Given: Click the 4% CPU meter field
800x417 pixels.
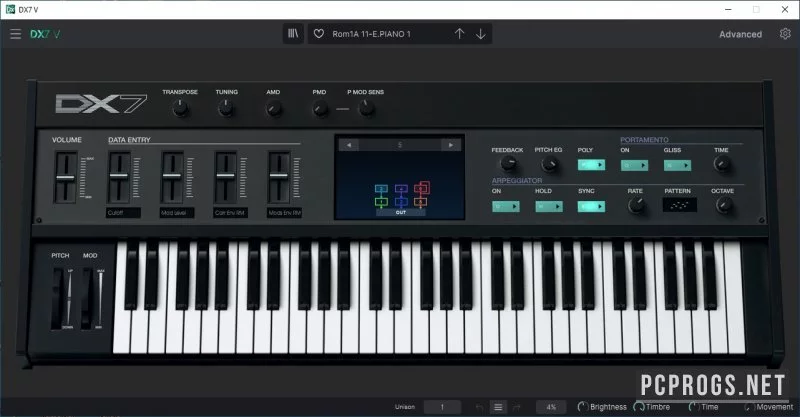Looking at the screenshot, I should (x=551, y=407).
